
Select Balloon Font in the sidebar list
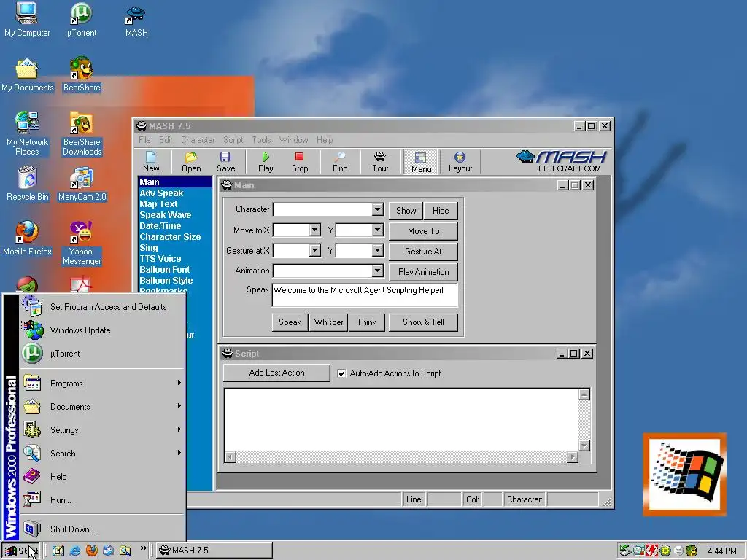(x=164, y=270)
